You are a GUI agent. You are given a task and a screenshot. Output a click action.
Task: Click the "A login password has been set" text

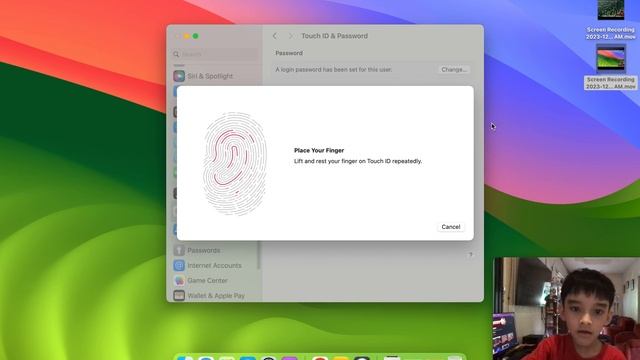point(333,70)
